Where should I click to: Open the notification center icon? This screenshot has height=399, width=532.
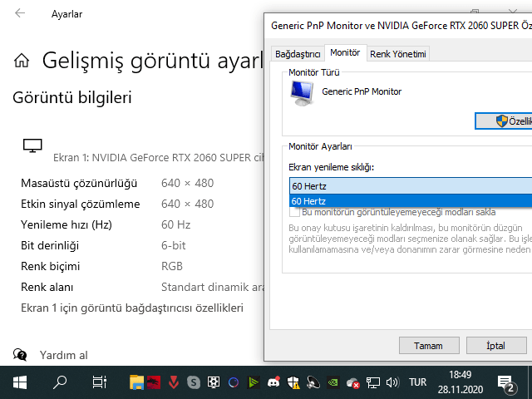click(507, 384)
